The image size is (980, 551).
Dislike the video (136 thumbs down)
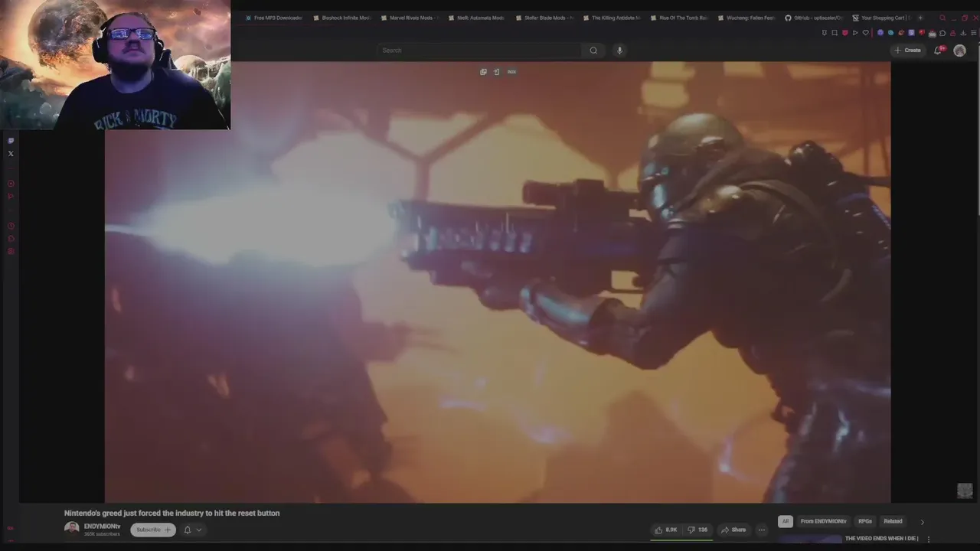697,530
